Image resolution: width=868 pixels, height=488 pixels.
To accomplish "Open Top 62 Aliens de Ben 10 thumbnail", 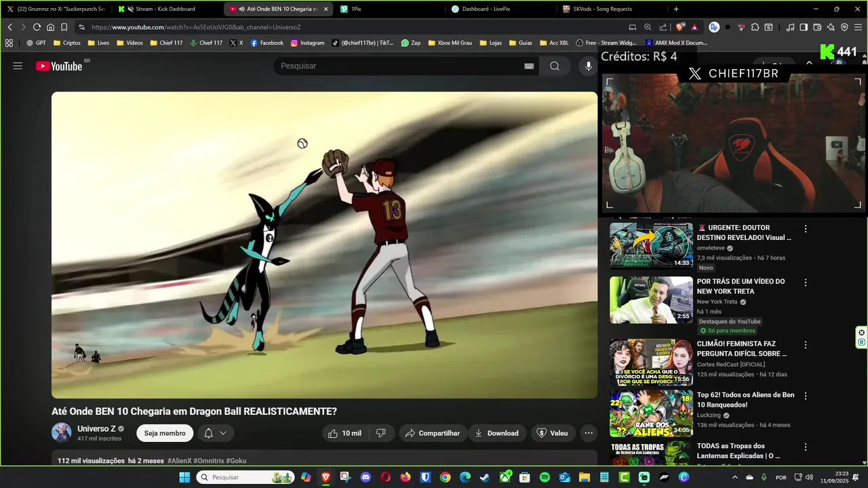I will pos(651,413).
